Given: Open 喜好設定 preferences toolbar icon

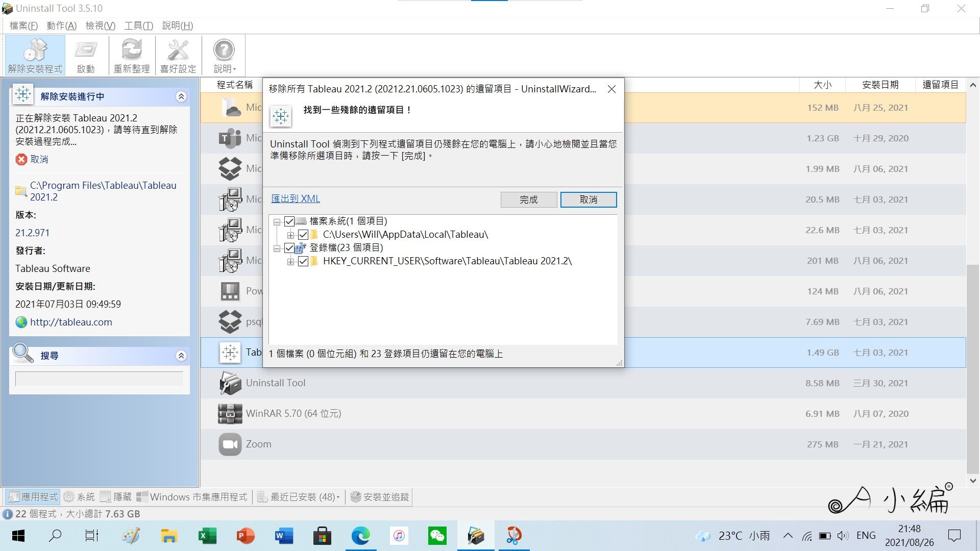Looking at the screenshot, I should (x=178, y=56).
